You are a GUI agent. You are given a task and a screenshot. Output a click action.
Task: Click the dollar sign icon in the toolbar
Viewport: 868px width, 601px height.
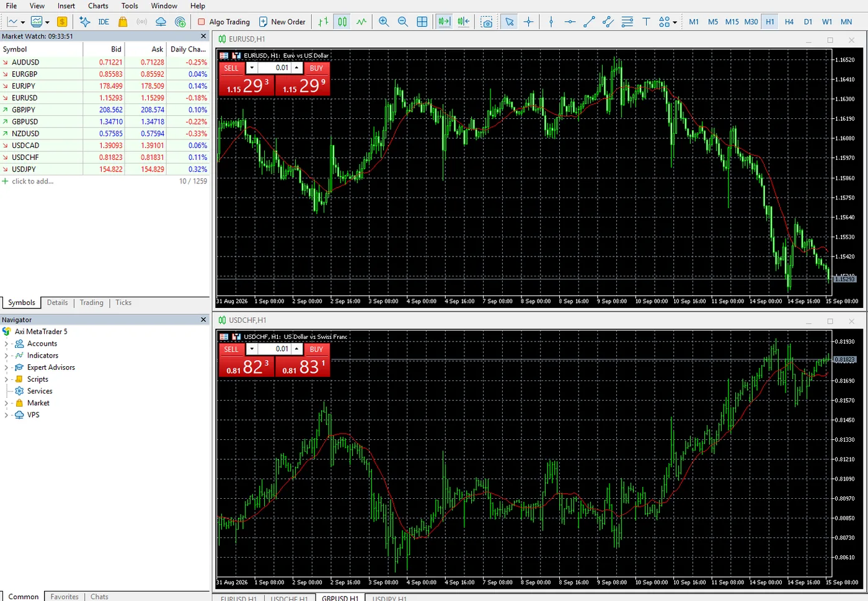[x=62, y=22]
